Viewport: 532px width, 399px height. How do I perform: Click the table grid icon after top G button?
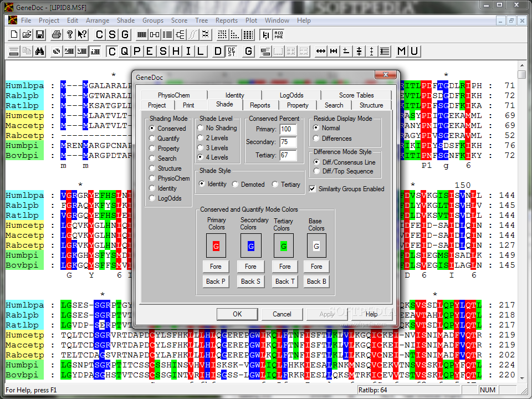point(142,34)
